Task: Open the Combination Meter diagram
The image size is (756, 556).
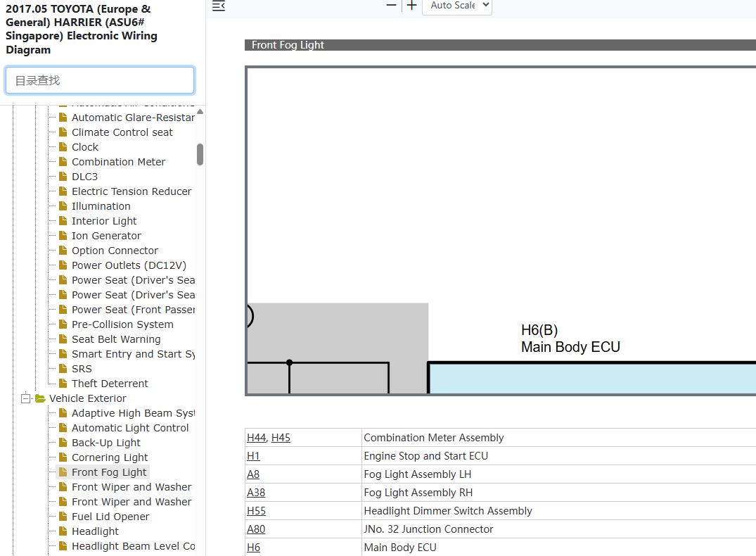Action: [x=119, y=162]
